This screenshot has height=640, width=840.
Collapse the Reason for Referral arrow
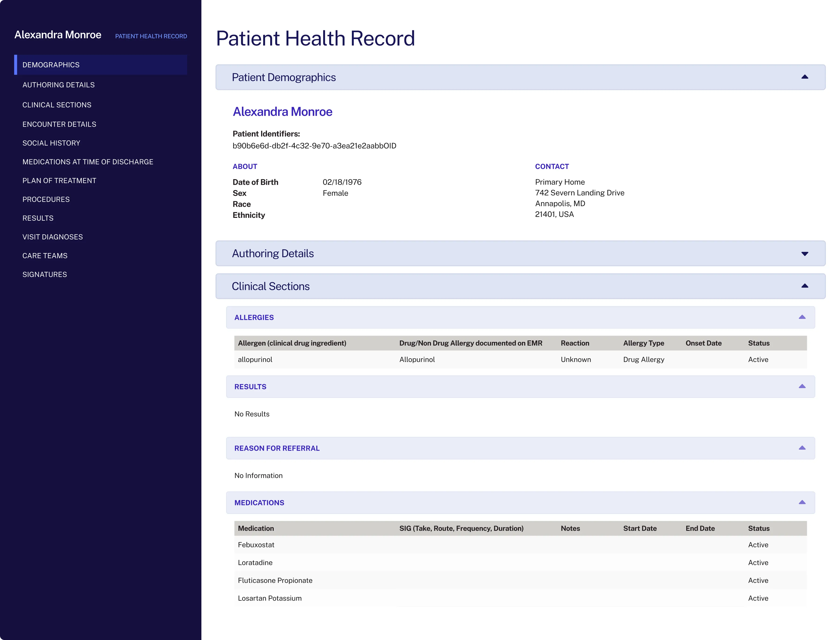point(801,448)
